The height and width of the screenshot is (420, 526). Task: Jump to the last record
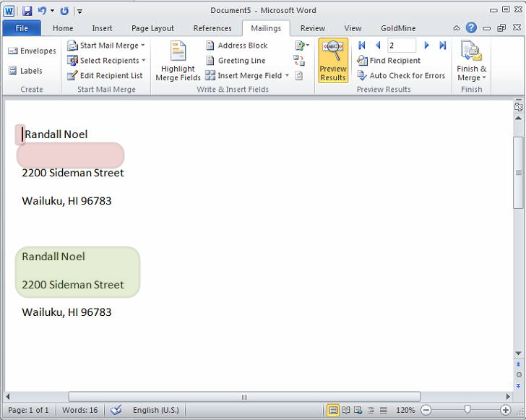click(443, 46)
